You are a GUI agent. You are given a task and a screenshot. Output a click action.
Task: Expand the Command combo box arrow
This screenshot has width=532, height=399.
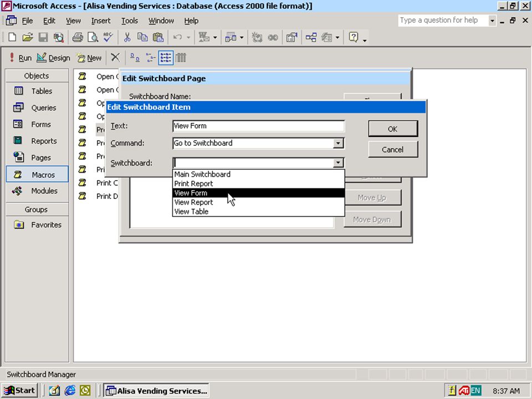pos(338,143)
